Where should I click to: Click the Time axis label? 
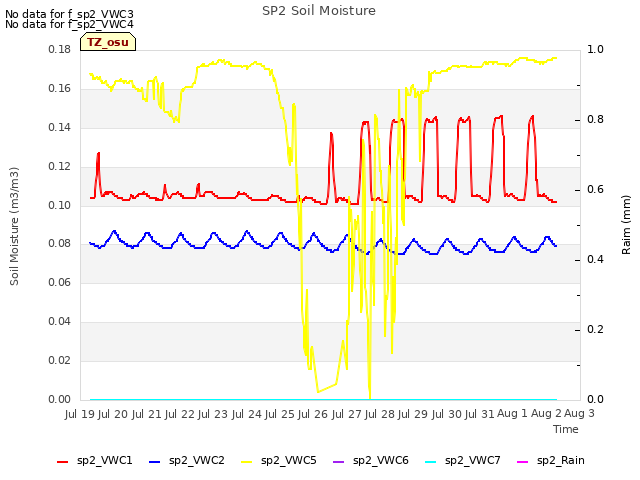(566, 429)
